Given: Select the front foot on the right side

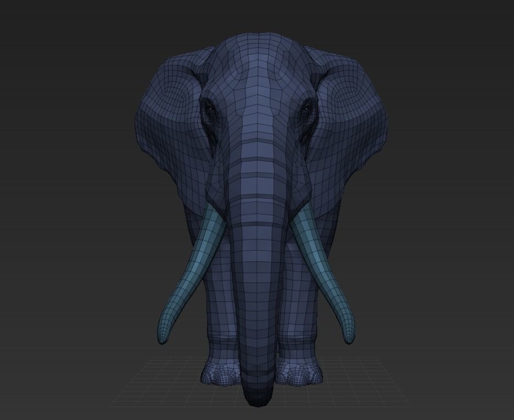Looking at the screenshot, I should [x=299, y=371].
